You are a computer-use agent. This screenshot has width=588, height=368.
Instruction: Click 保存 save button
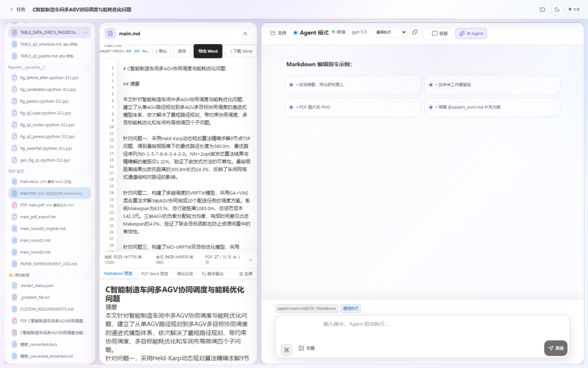tap(182, 51)
